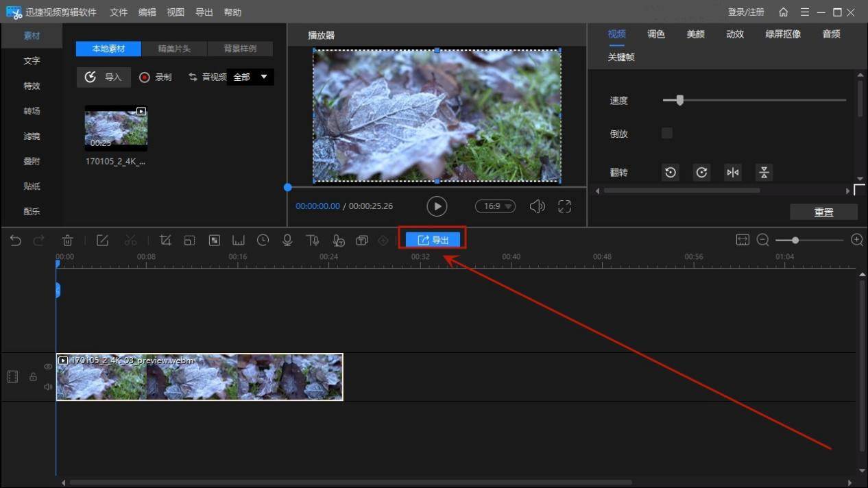Open the 贴纸 sidebar section
This screenshot has height=488, width=868.
[32, 186]
